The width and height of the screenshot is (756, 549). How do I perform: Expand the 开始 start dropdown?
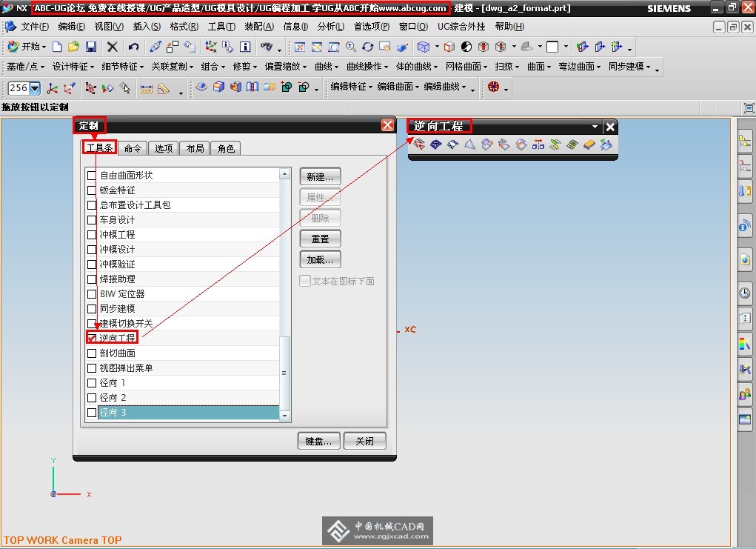[x=27, y=47]
